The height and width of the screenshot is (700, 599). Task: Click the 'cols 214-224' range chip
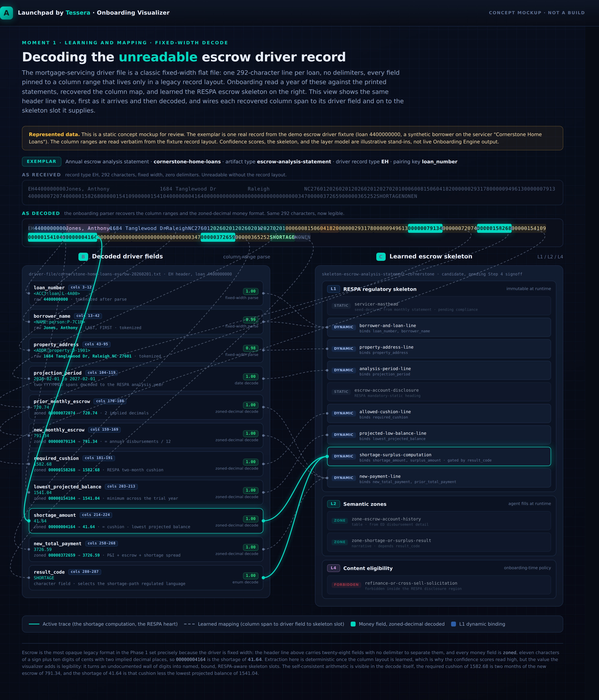[96, 515]
